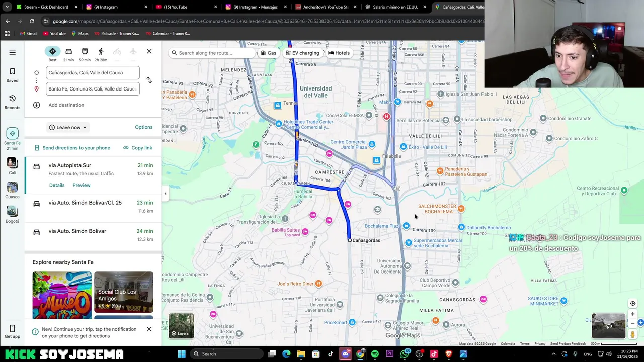
Task: Open the Saved places panel
Action: [x=13, y=75]
